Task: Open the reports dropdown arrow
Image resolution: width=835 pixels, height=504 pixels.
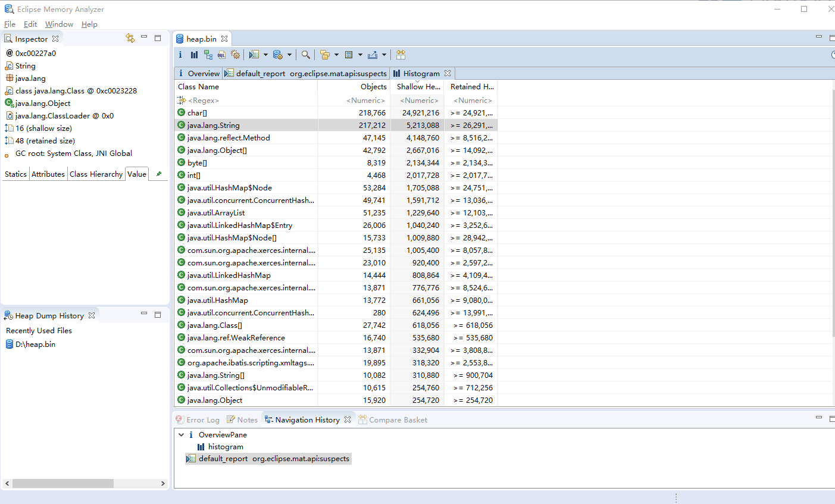Action: (x=265, y=55)
